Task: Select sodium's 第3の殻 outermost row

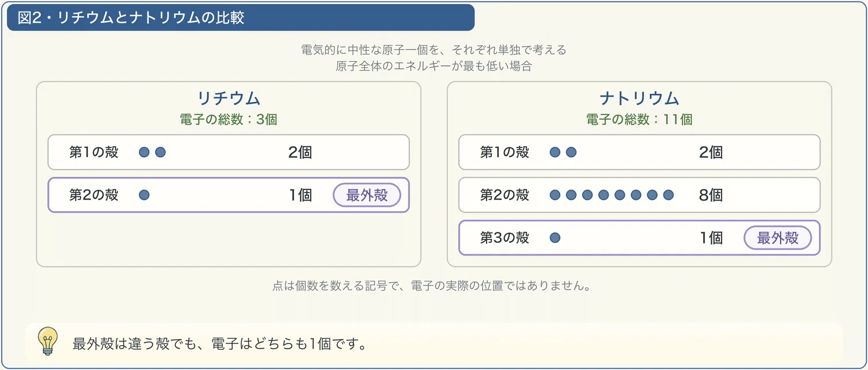Action: click(639, 238)
